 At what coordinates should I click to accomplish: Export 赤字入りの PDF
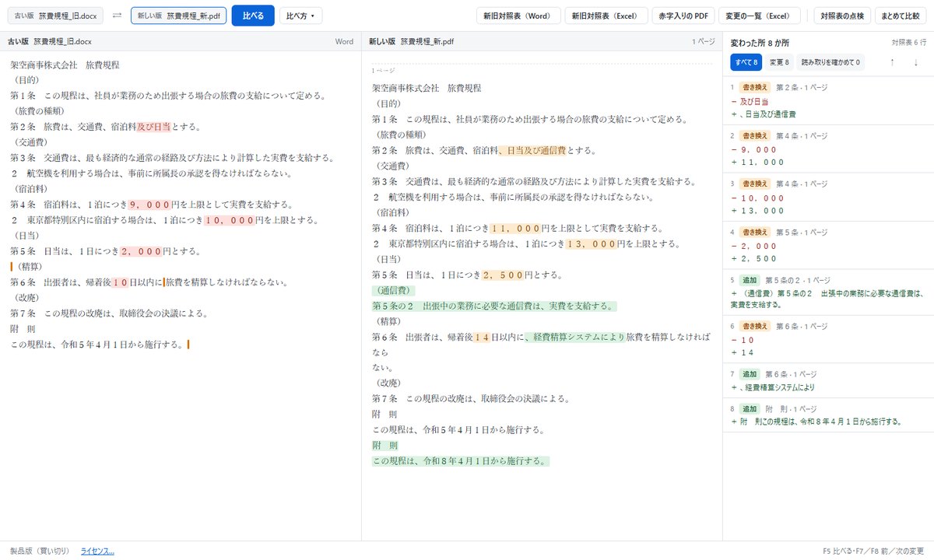[683, 16]
